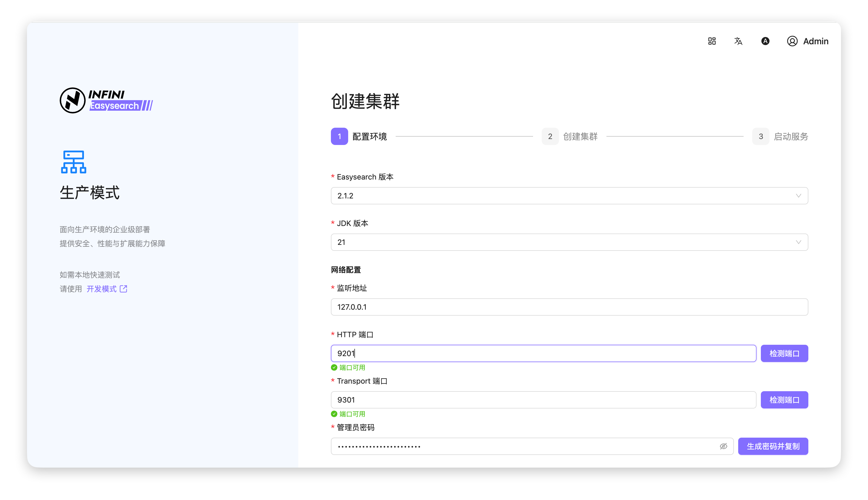Toggle admin password visibility eye icon

click(723, 447)
